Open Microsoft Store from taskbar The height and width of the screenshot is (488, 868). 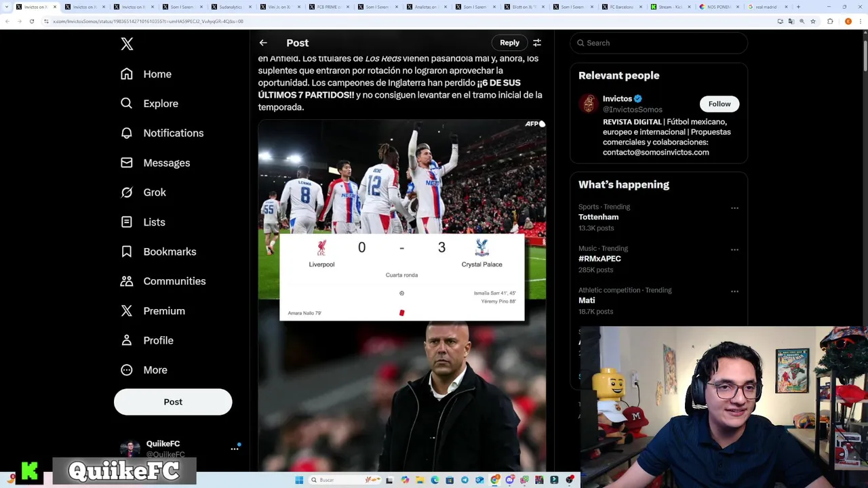450,480
